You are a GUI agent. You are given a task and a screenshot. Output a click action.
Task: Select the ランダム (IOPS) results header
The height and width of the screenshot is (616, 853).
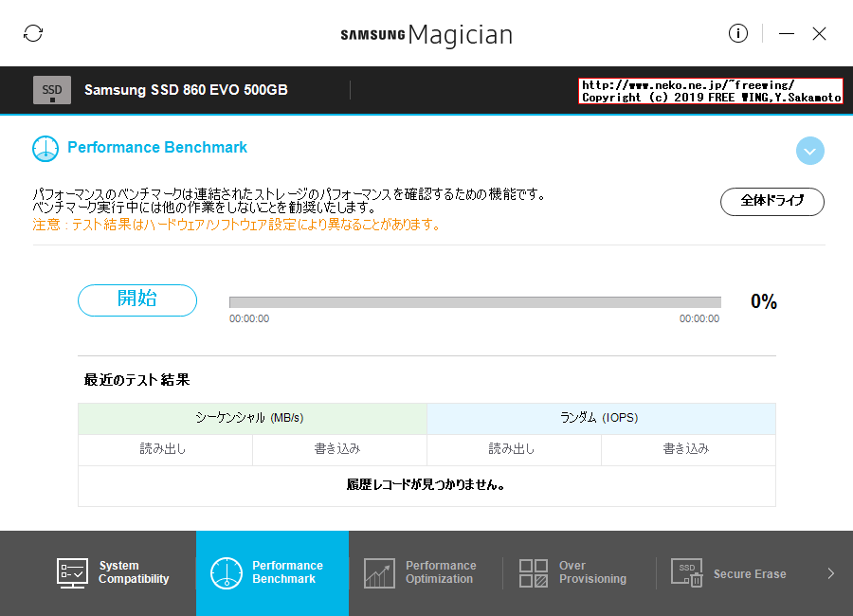pyautogui.click(x=601, y=417)
